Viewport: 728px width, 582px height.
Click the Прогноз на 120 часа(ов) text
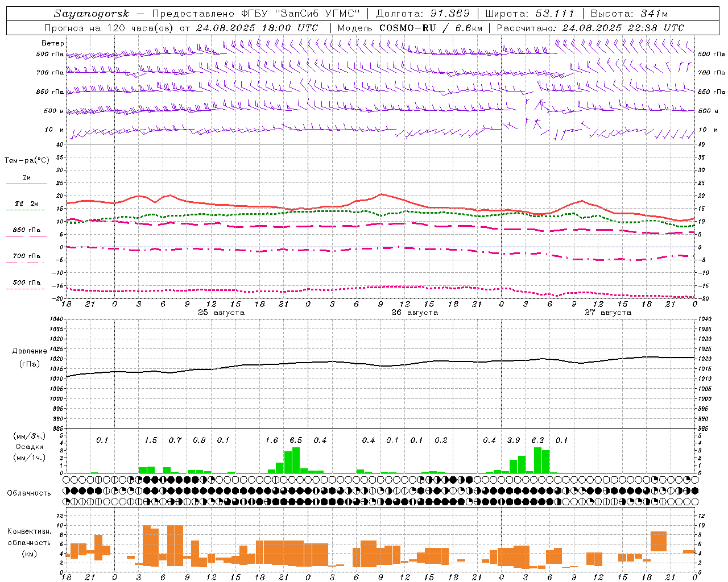109,28
